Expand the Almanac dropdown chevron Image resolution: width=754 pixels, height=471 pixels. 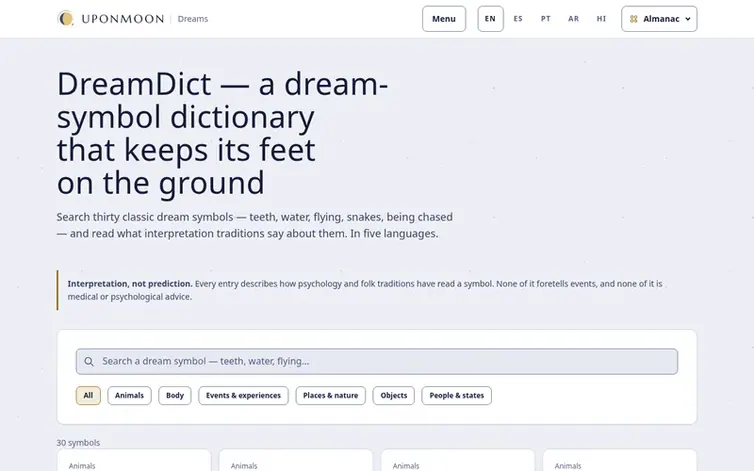click(x=688, y=19)
